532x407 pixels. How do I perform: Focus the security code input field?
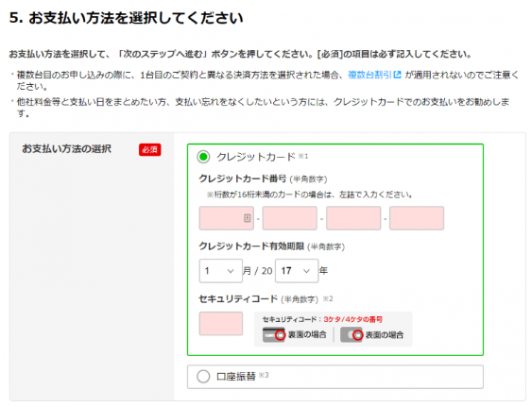pyautogui.click(x=221, y=324)
